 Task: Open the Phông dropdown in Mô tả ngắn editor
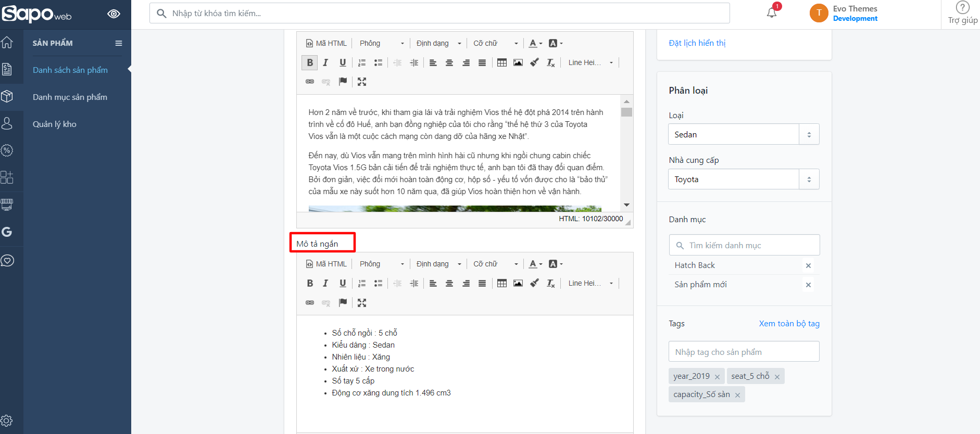click(x=382, y=264)
